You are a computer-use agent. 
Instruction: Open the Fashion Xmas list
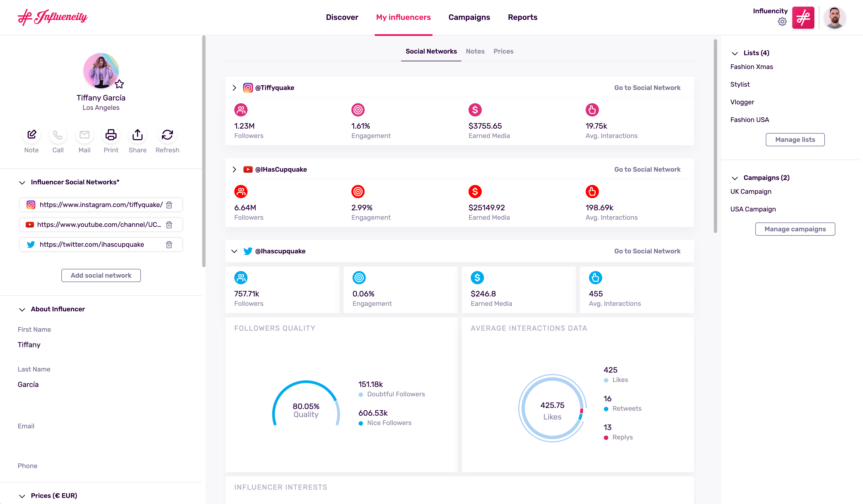(751, 67)
